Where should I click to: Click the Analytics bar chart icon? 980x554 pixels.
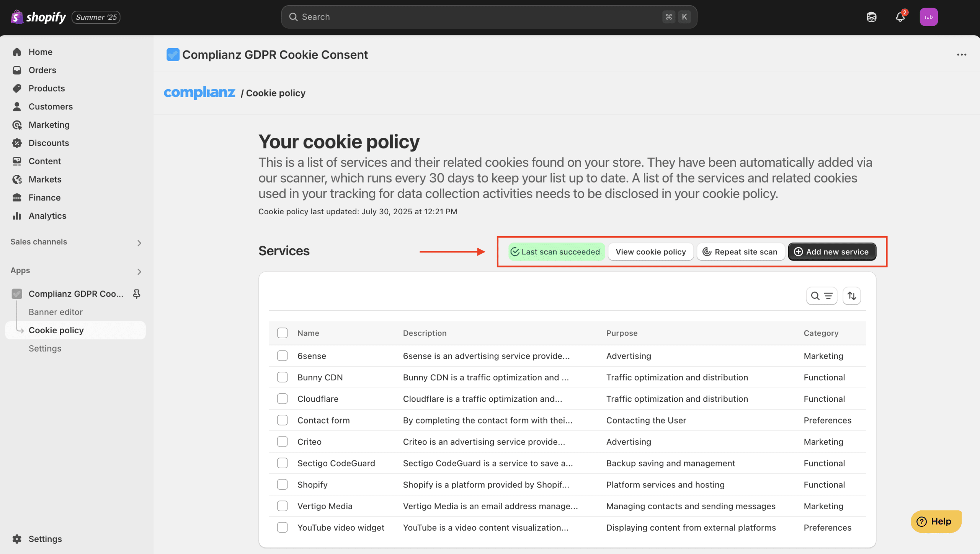pyautogui.click(x=17, y=216)
